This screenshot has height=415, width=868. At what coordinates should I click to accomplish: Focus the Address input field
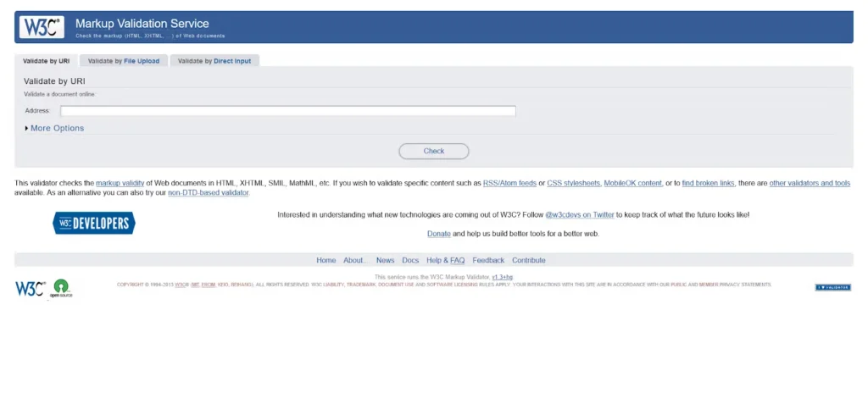point(287,111)
